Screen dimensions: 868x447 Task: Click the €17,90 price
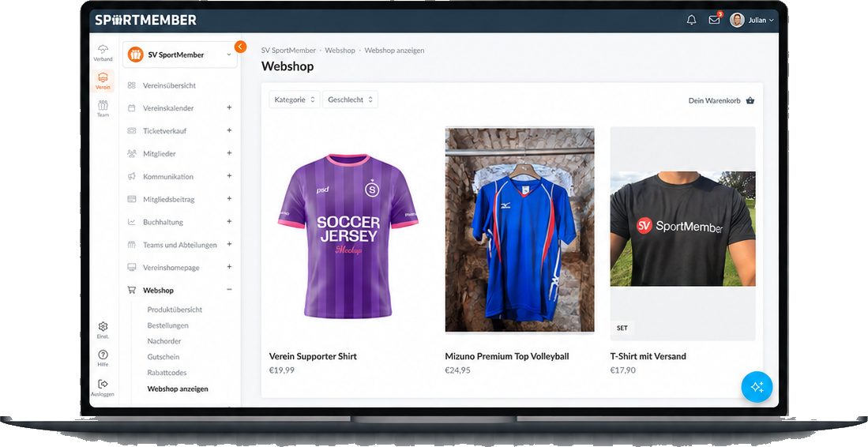[623, 370]
